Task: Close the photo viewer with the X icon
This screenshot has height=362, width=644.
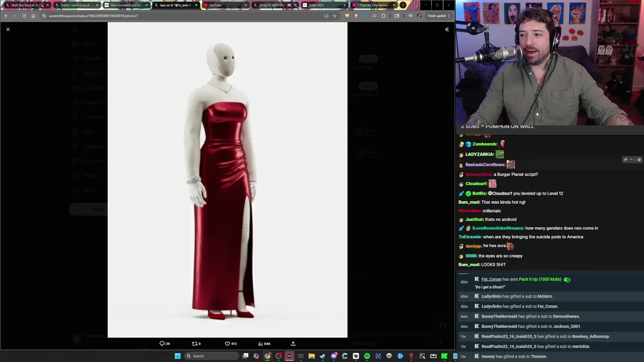Action: (8, 30)
